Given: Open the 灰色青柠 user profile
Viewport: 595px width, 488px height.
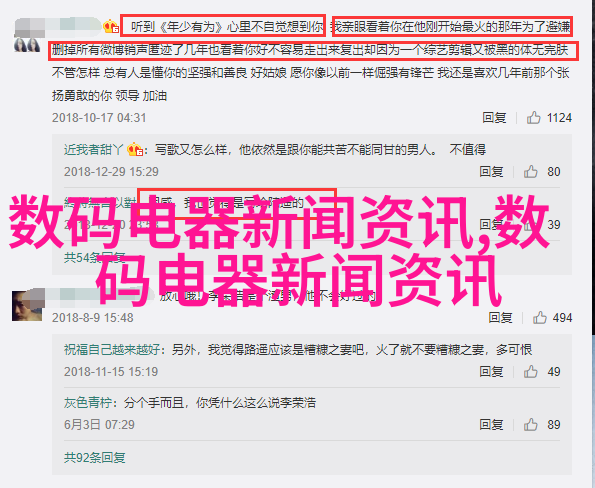Looking at the screenshot, I should coord(88,403).
